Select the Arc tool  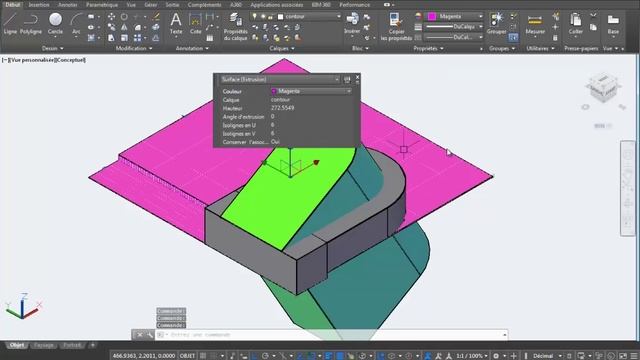tap(76, 23)
